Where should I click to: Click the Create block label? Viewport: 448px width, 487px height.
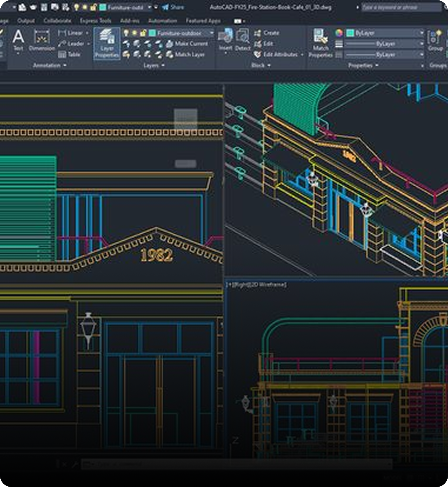[271, 33]
